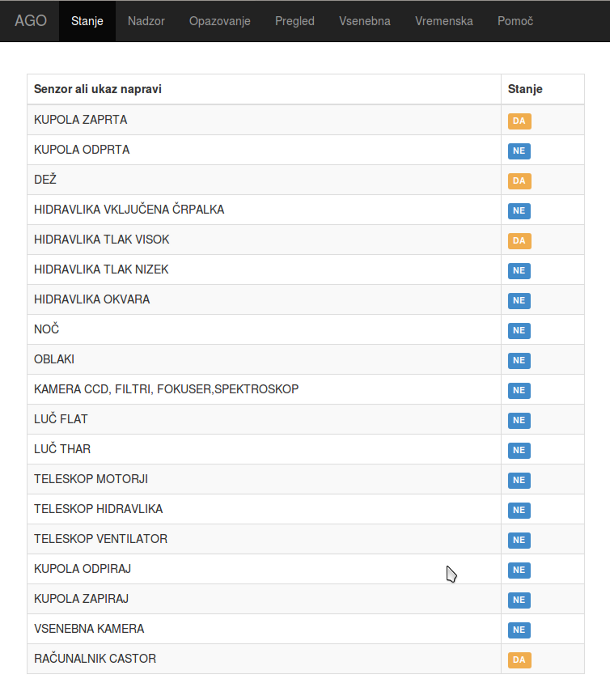Switch to the Opazovanje tab
610x683 pixels.
[220, 21]
